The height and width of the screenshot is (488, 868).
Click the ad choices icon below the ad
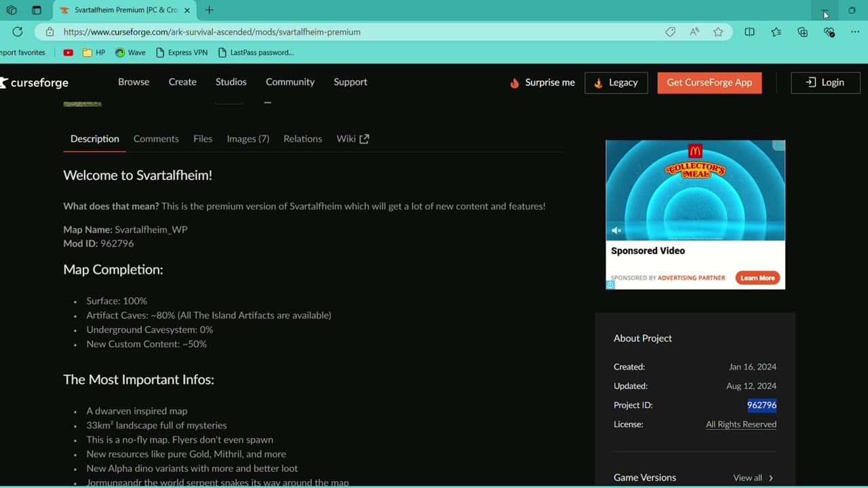[610, 285]
